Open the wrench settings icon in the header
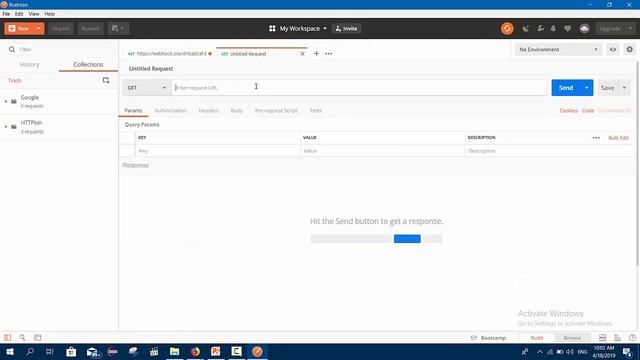This screenshot has height=360, width=640. pyautogui.click(x=540, y=29)
